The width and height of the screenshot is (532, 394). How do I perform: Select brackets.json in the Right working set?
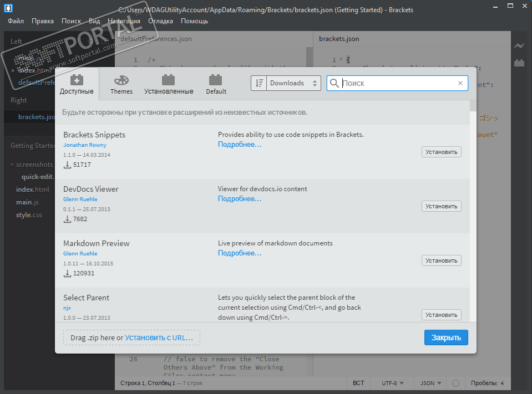tap(29, 117)
